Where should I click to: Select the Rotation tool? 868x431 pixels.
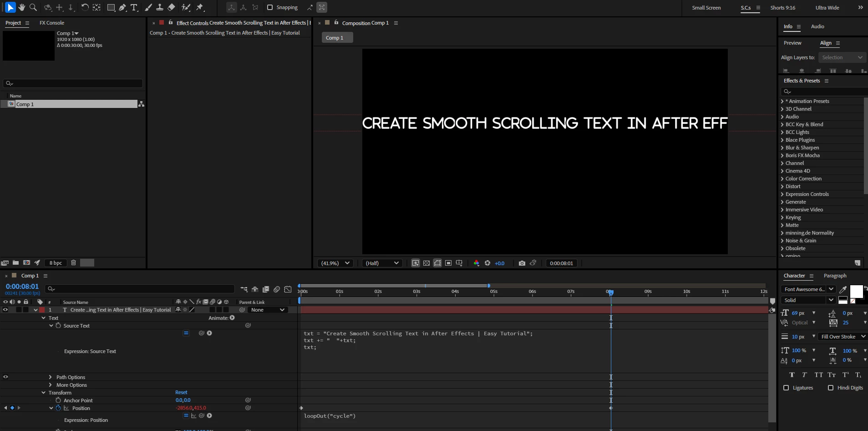(85, 7)
